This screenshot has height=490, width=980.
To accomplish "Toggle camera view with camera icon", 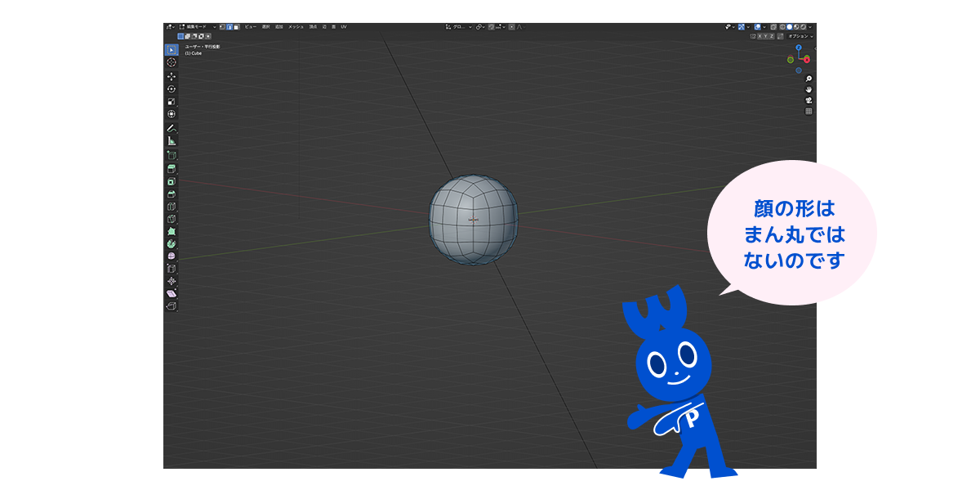I will click(808, 100).
